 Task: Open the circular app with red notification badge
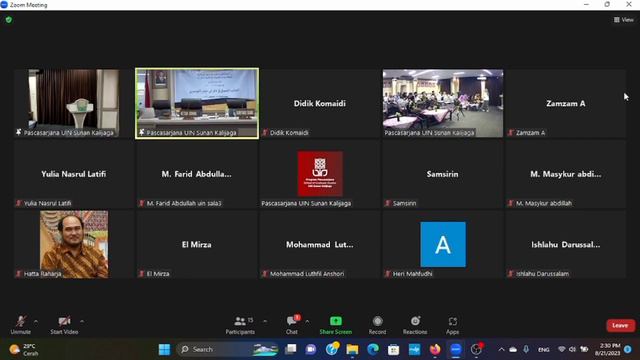pos(476,349)
